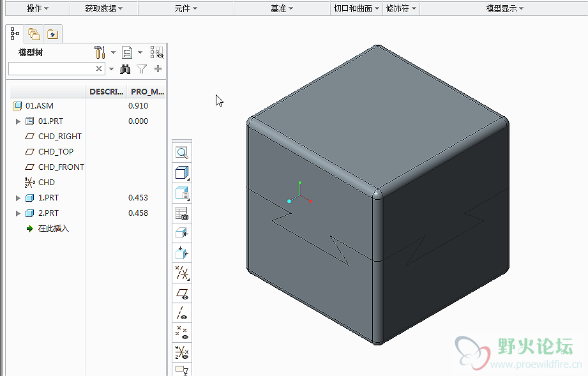Toggle coordinate system display
This screenshot has width=588, height=376.
pos(182,352)
